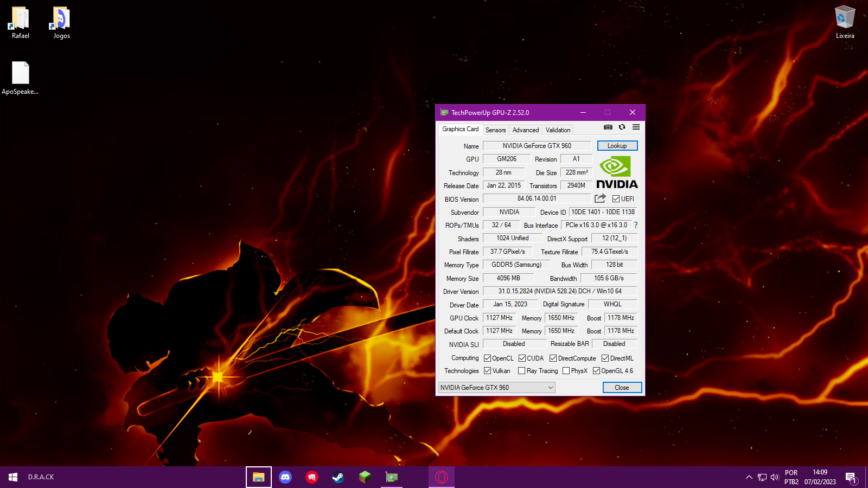Switch to the Validation tab
The image size is (868, 488).
pos(558,130)
